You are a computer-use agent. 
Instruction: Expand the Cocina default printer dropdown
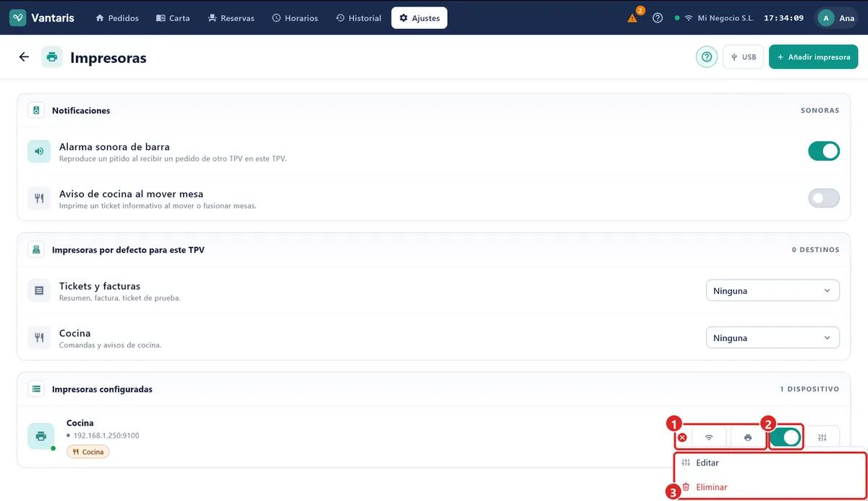point(773,337)
